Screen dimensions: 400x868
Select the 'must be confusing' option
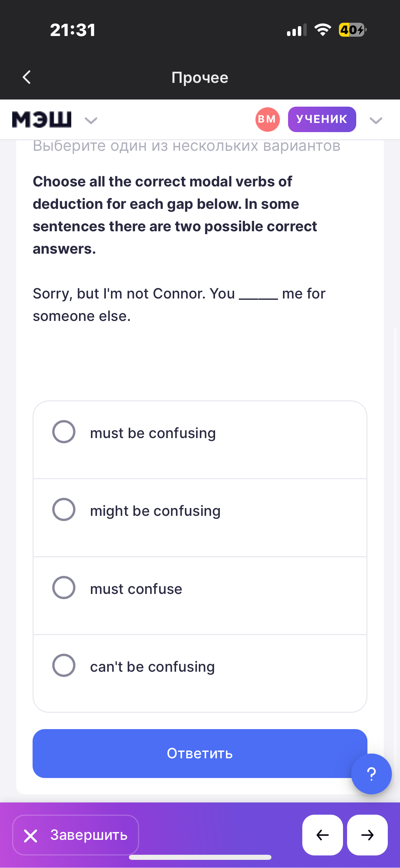(x=64, y=432)
